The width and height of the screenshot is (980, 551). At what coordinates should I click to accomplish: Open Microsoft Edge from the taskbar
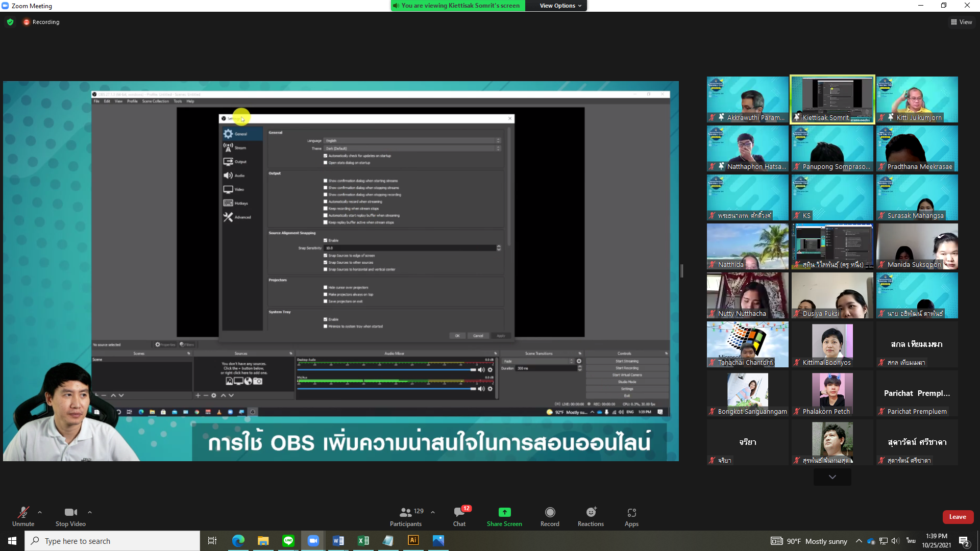238,541
